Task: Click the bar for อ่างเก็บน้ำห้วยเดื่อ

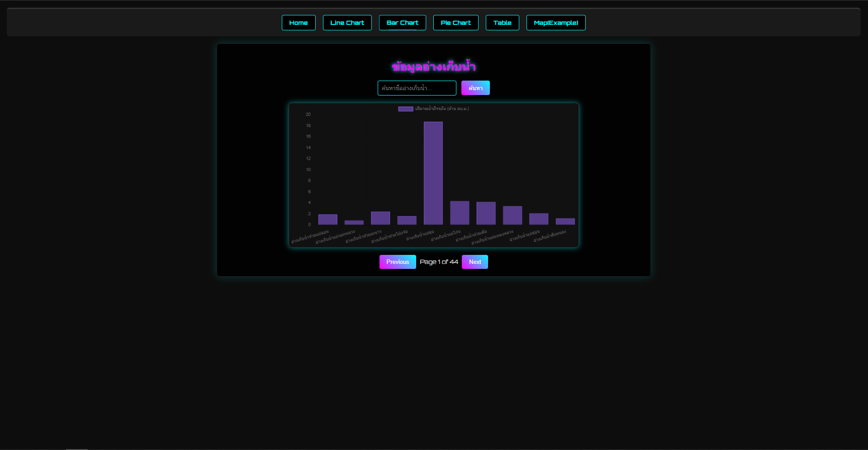Action: [486, 213]
